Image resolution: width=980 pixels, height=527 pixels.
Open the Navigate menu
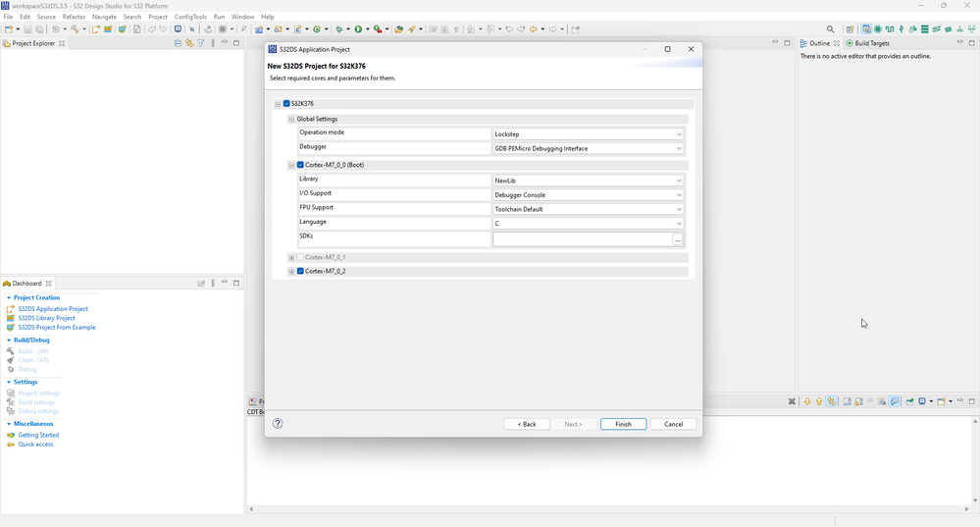[104, 17]
